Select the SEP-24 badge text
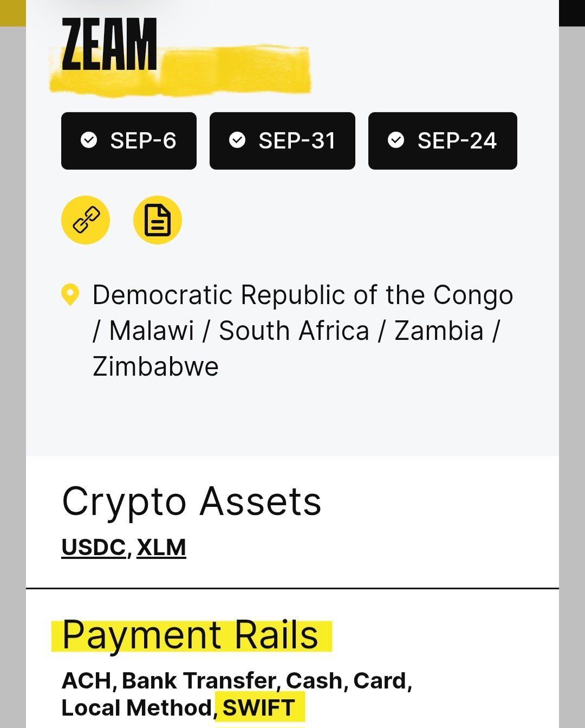 [457, 141]
